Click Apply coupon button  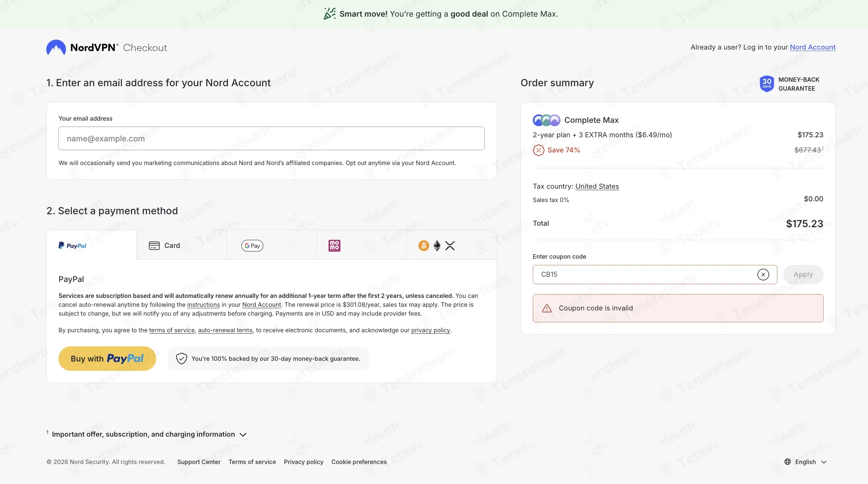[x=803, y=275]
